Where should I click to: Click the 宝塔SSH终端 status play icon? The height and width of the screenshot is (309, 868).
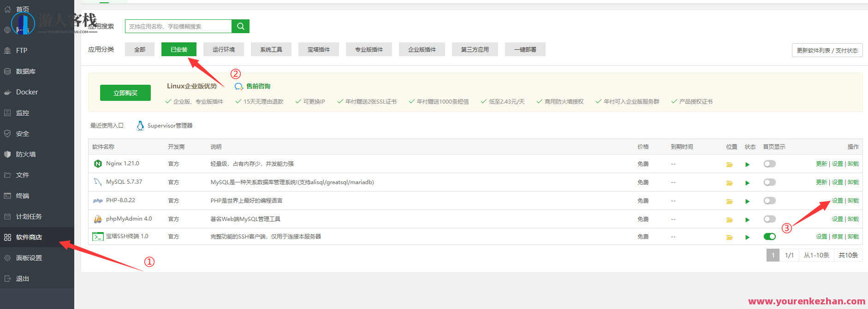(x=747, y=237)
